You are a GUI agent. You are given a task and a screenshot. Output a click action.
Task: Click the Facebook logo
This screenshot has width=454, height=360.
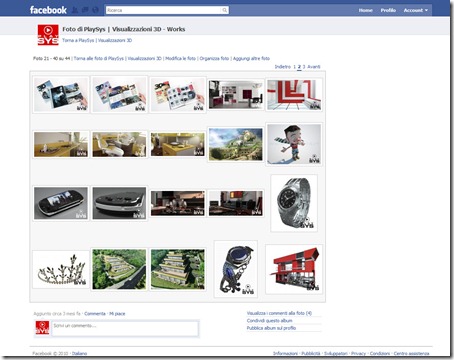[48, 10]
